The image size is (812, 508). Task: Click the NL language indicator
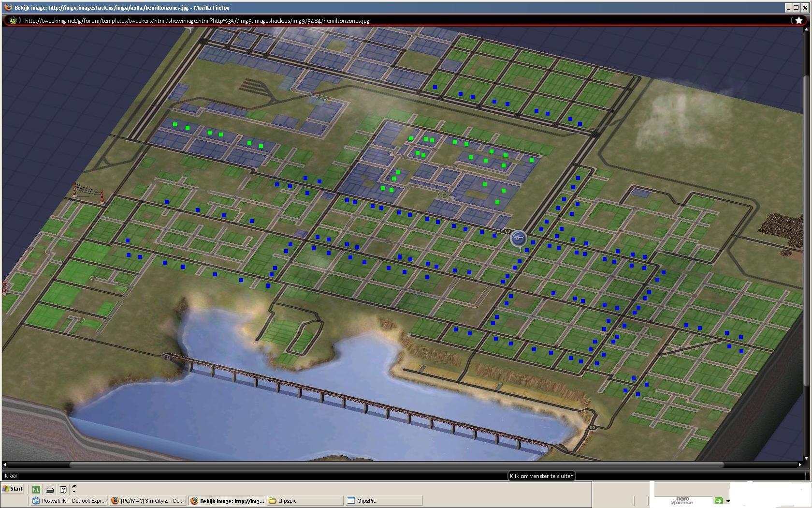tap(36, 489)
